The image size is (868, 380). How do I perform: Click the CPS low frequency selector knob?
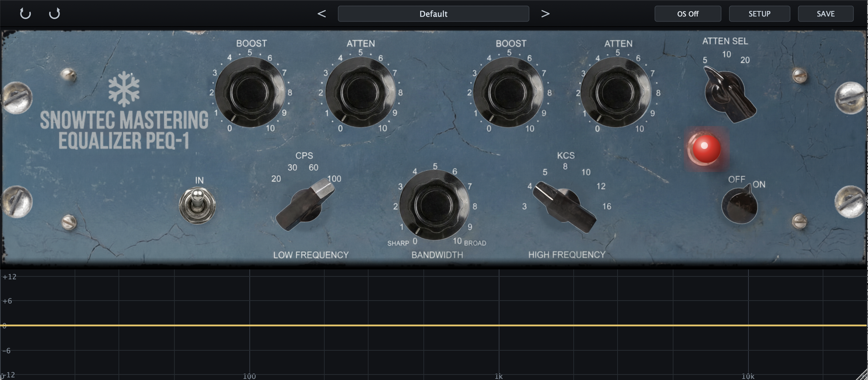point(305,204)
